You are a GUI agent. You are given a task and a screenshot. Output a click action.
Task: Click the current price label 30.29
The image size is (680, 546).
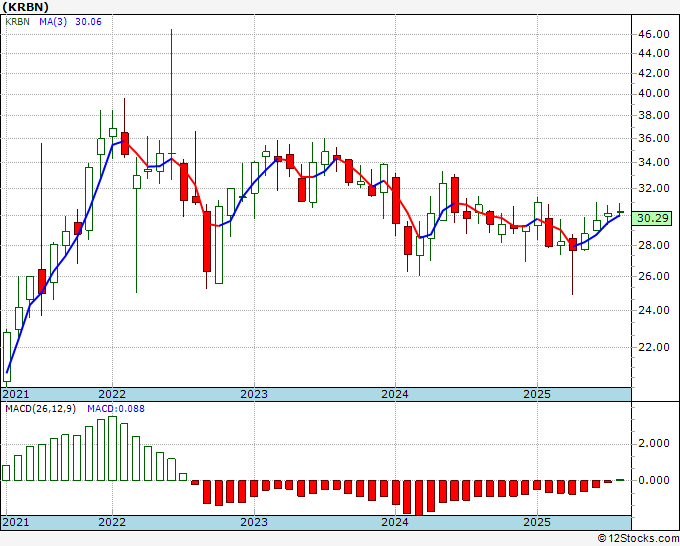(653, 218)
